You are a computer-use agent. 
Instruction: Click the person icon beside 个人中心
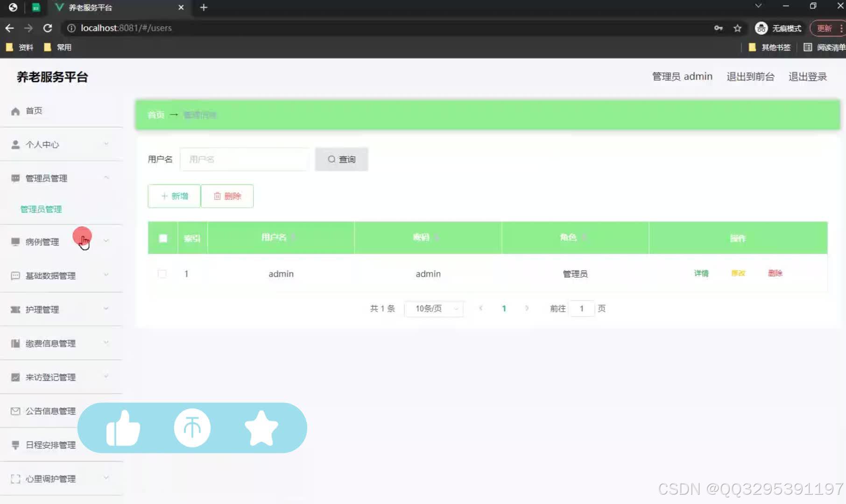pyautogui.click(x=15, y=145)
